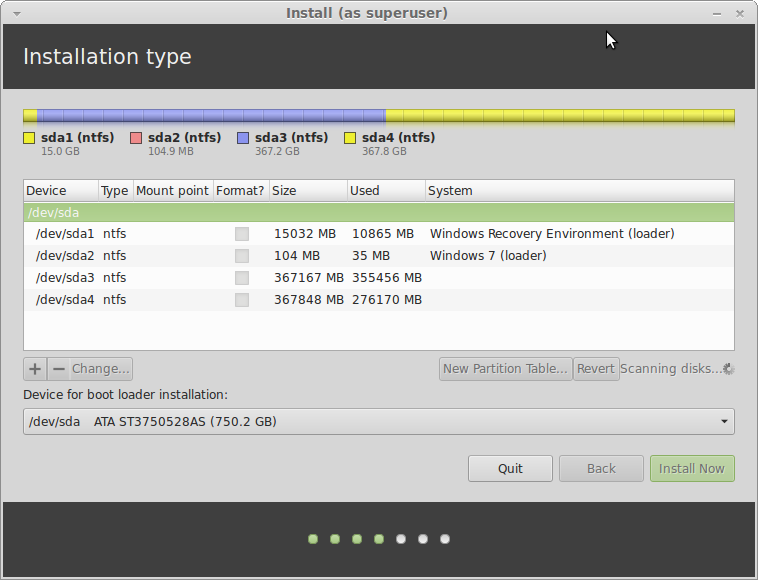The height and width of the screenshot is (580, 758).
Task: Click the 10865 MB used cell
Action: click(383, 234)
